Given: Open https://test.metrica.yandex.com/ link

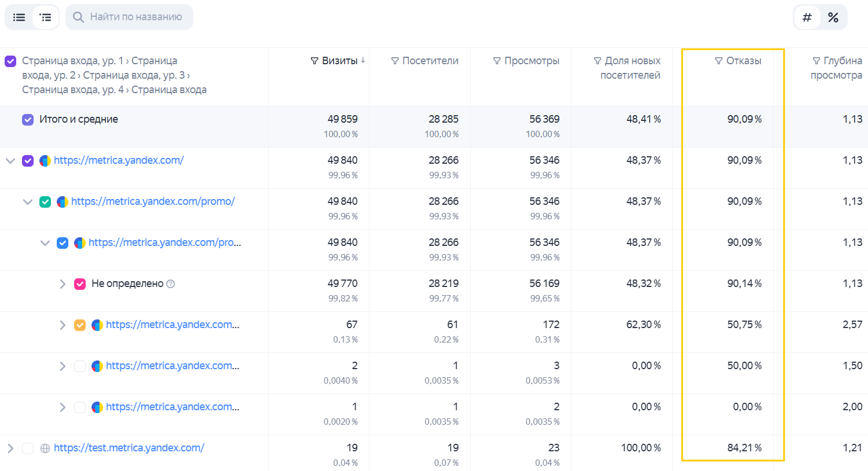Looking at the screenshot, I should [x=129, y=448].
